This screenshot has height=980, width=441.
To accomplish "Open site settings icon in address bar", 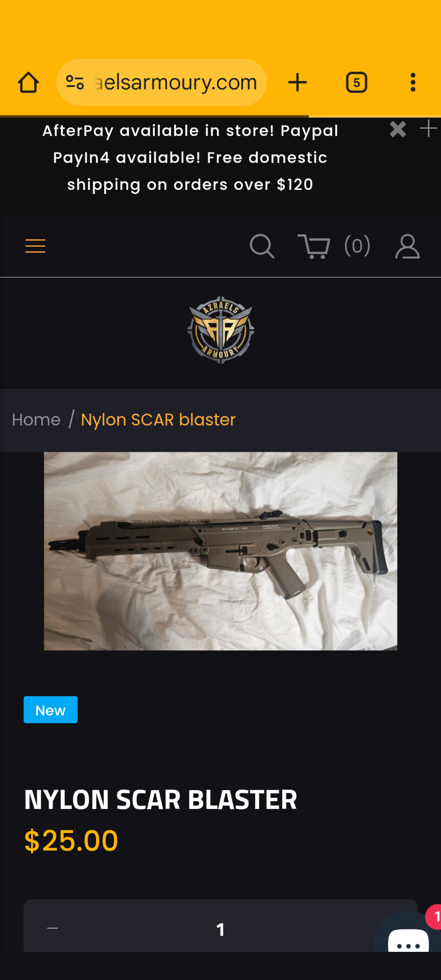I will tap(75, 82).
